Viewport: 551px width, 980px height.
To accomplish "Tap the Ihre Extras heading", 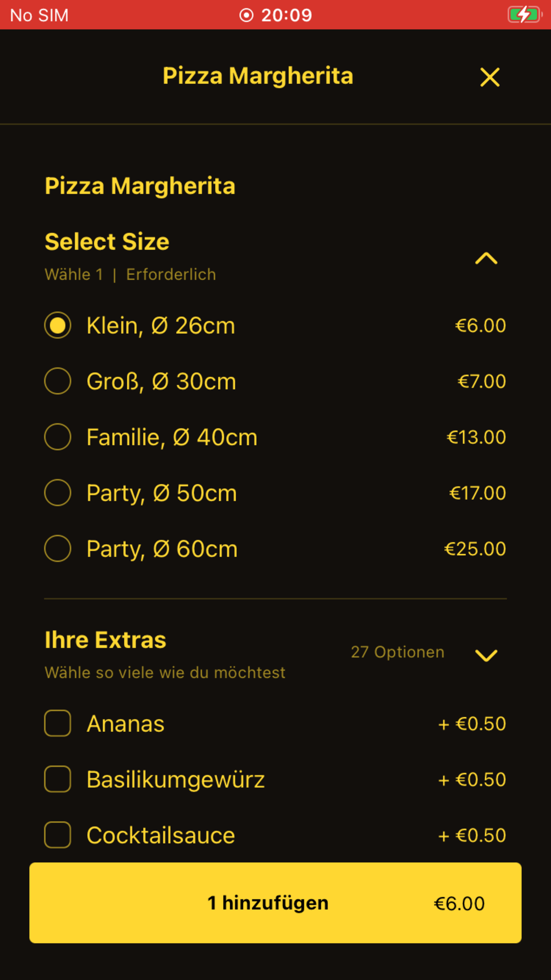I will (x=106, y=640).
